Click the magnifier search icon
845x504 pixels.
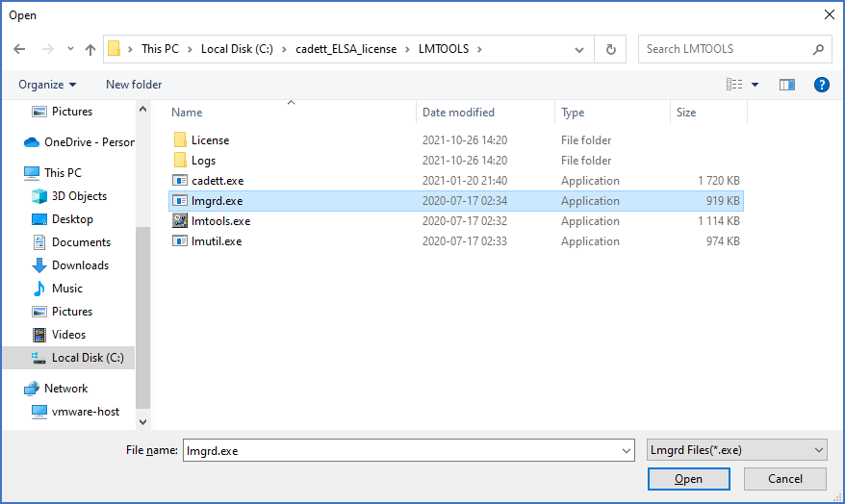coord(819,50)
